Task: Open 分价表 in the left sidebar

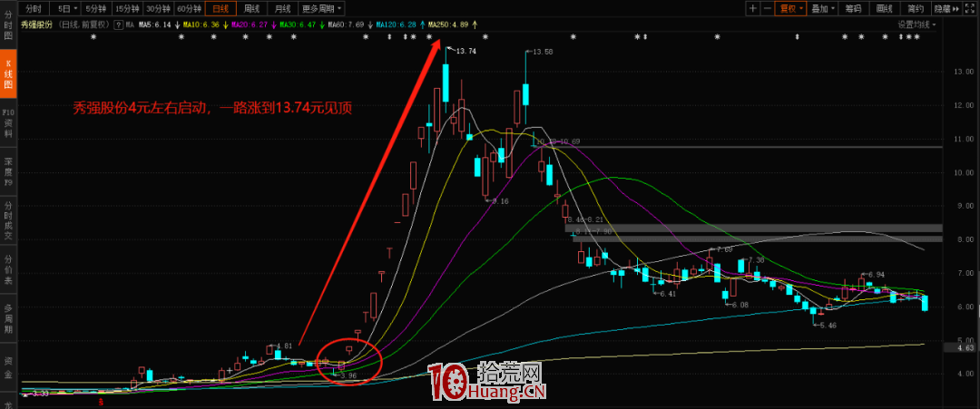Action: [9, 269]
